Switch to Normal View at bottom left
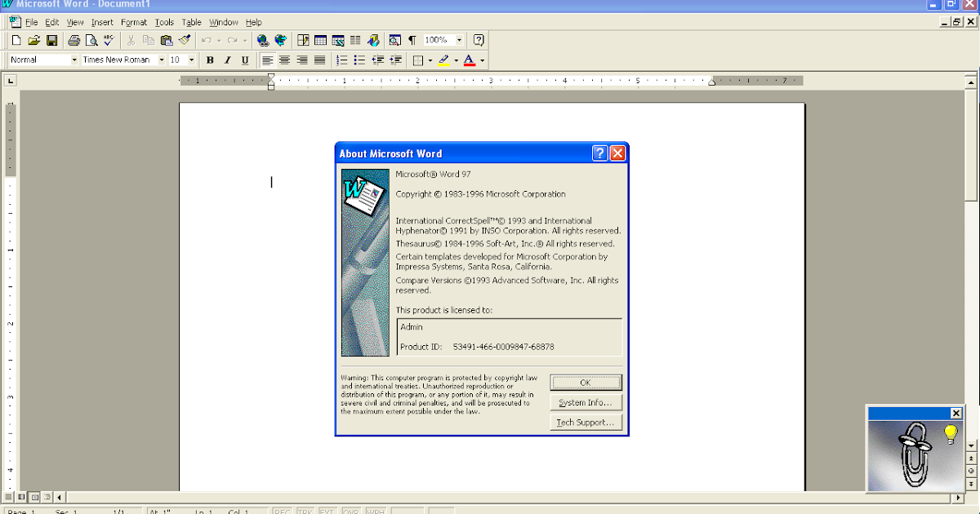980x514 pixels. pos(9,496)
